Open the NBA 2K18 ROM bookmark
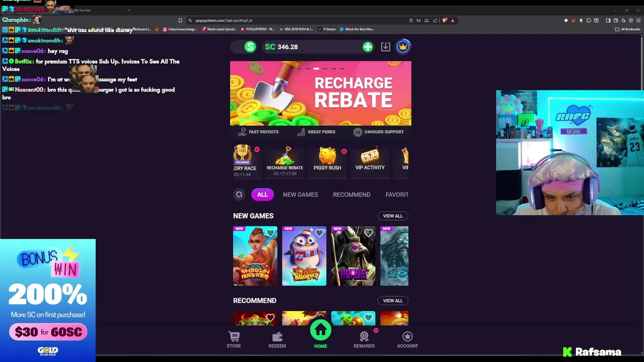 pyautogui.click(x=296, y=29)
